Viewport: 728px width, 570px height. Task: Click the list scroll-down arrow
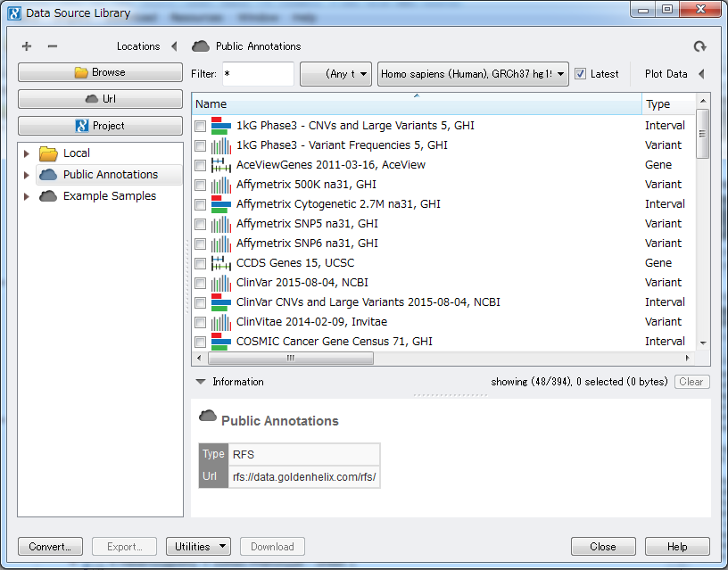pos(703,343)
